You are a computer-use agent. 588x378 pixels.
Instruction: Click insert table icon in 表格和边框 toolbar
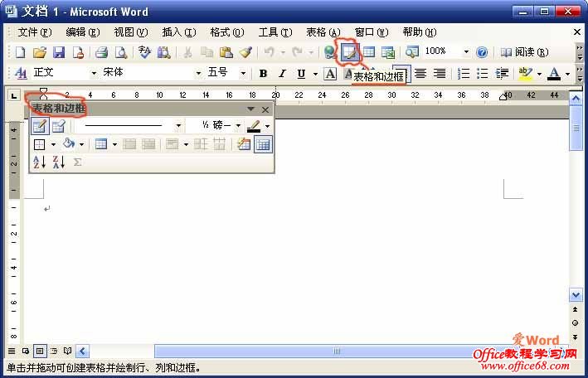click(101, 144)
